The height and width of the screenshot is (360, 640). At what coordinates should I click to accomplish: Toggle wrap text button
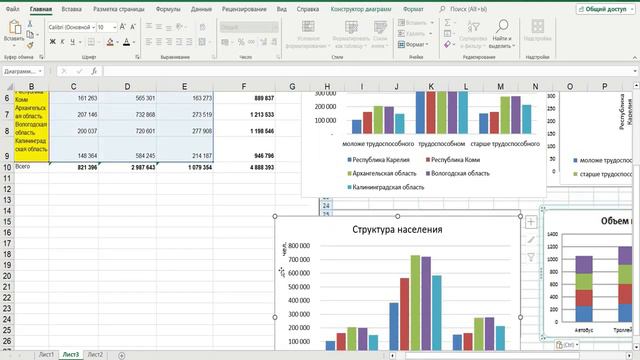pyautogui.click(x=202, y=27)
